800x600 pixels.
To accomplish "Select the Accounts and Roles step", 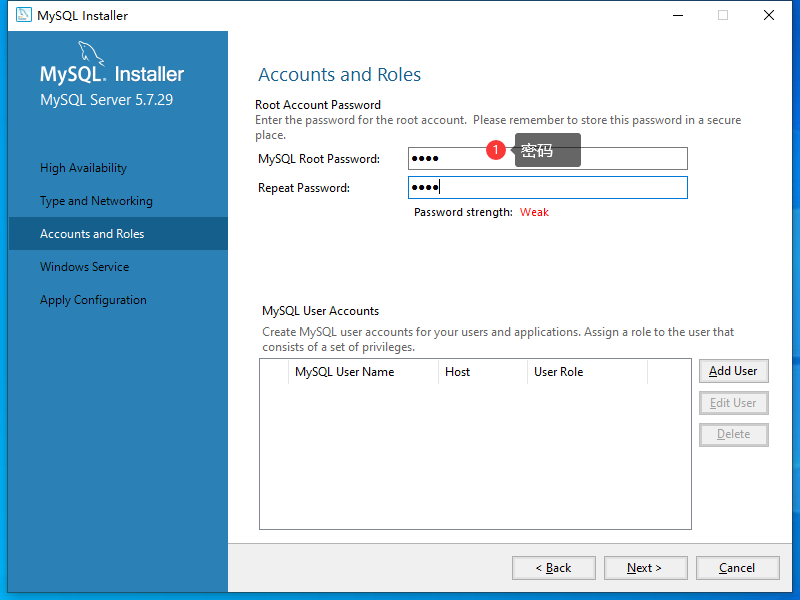I will 118,234.
